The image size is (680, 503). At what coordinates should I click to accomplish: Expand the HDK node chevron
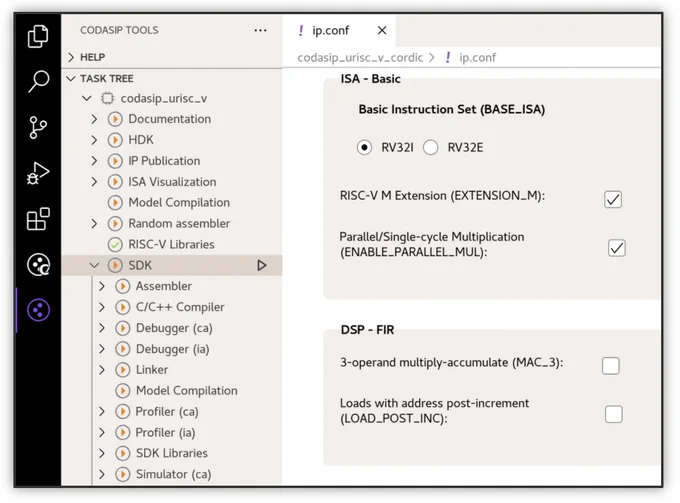pos(94,140)
